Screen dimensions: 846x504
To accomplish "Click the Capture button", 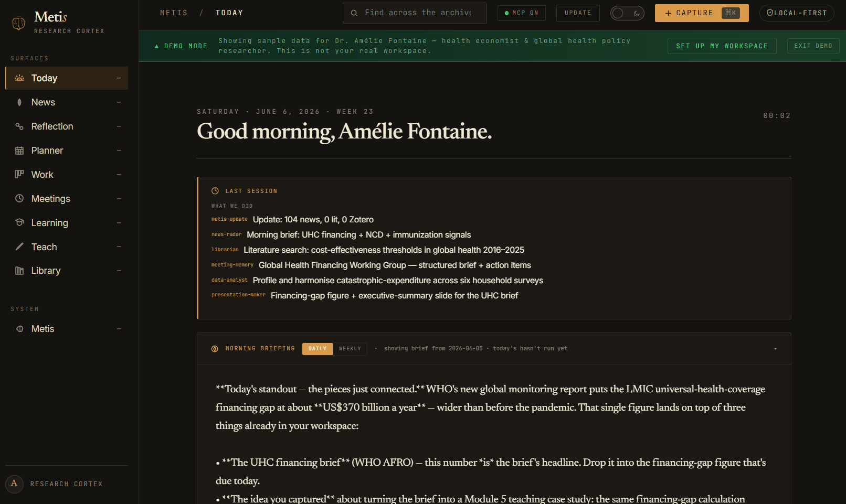I will coord(702,13).
